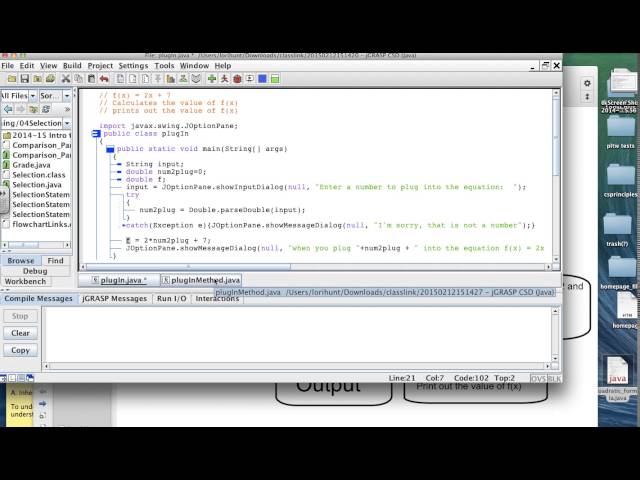The image size is (640, 480).
Task: Click the UML diagram toolbar icon
Action: point(183,79)
